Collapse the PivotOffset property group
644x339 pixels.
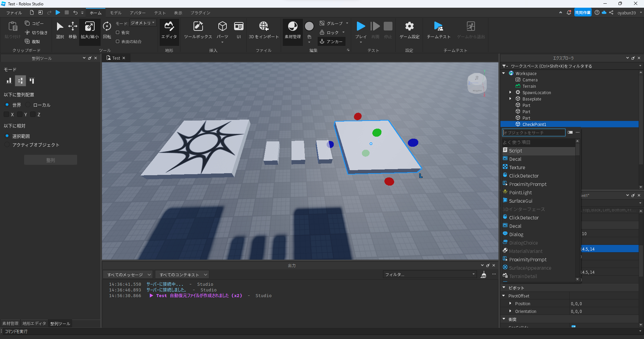504,296
